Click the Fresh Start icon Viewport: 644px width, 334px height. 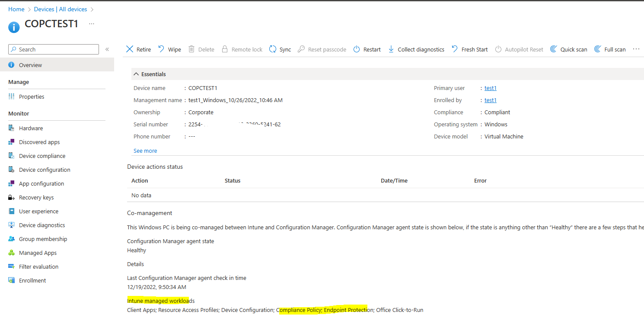pyautogui.click(x=455, y=49)
